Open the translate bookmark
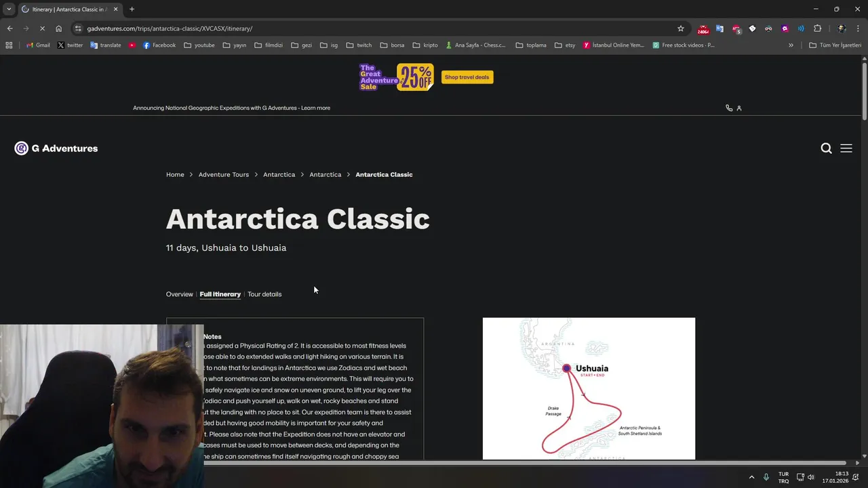This screenshot has width=868, height=488. point(106,45)
